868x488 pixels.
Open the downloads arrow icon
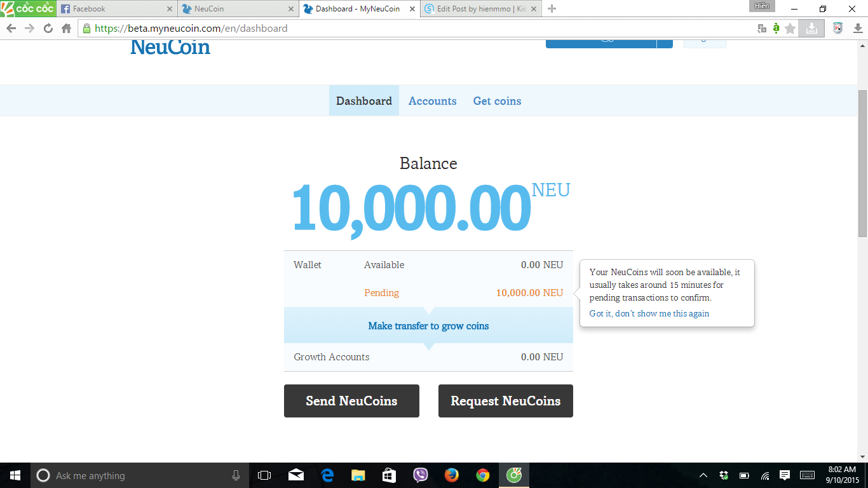click(x=858, y=29)
